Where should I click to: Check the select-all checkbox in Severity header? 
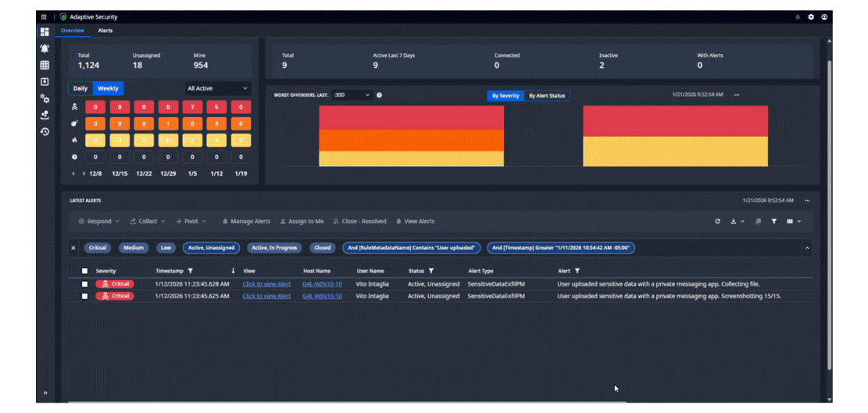coord(84,271)
